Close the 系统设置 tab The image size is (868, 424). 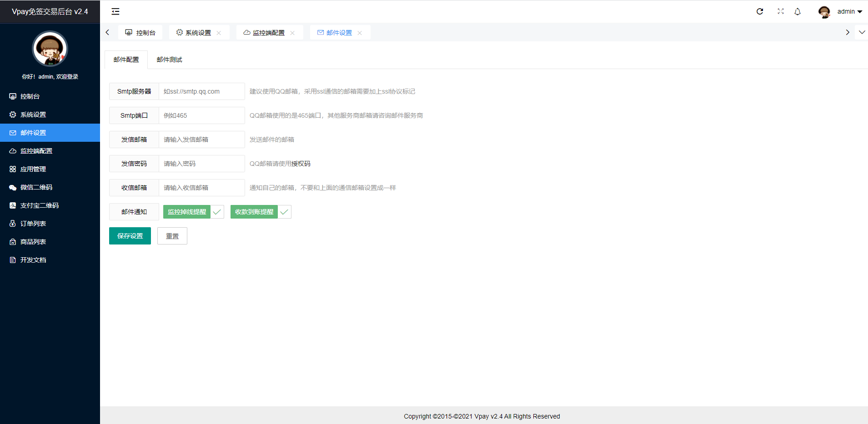(219, 33)
